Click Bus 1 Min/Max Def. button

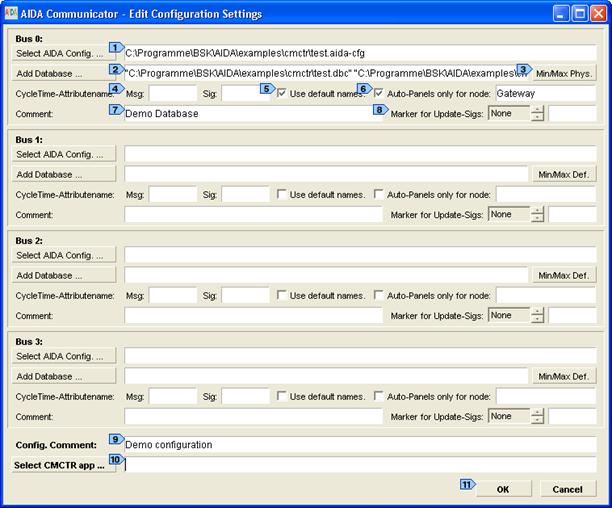click(564, 174)
